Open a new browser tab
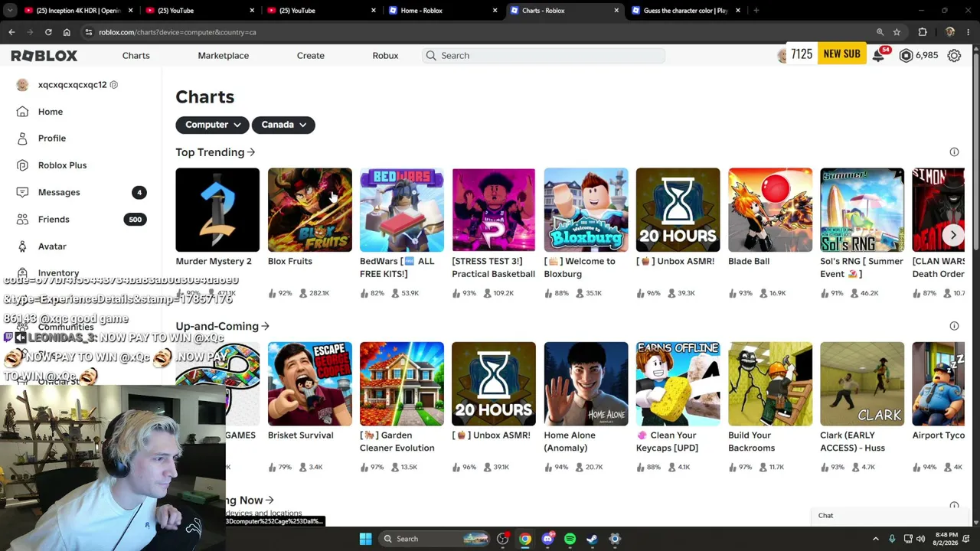 [756, 11]
